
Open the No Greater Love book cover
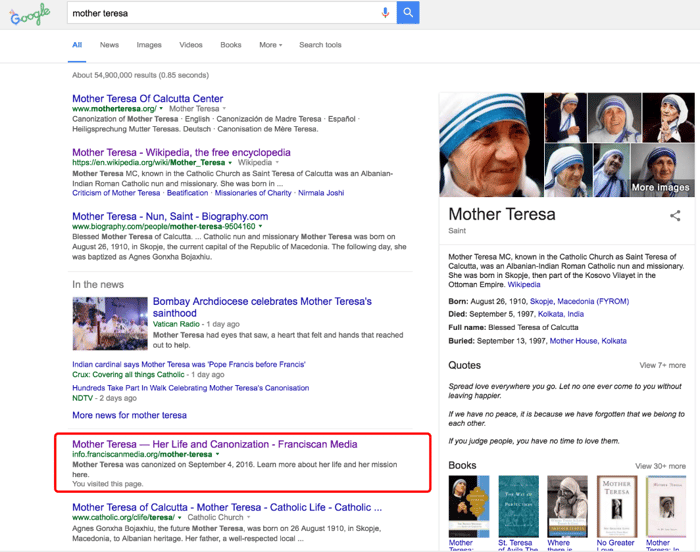click(617, 506)
